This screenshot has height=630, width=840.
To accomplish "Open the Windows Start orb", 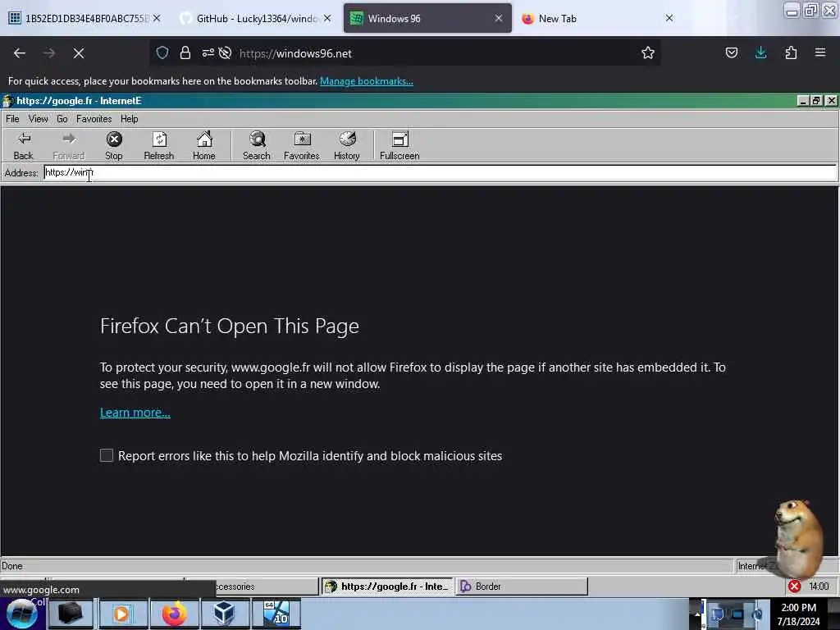I will click(x=21, y=614).
